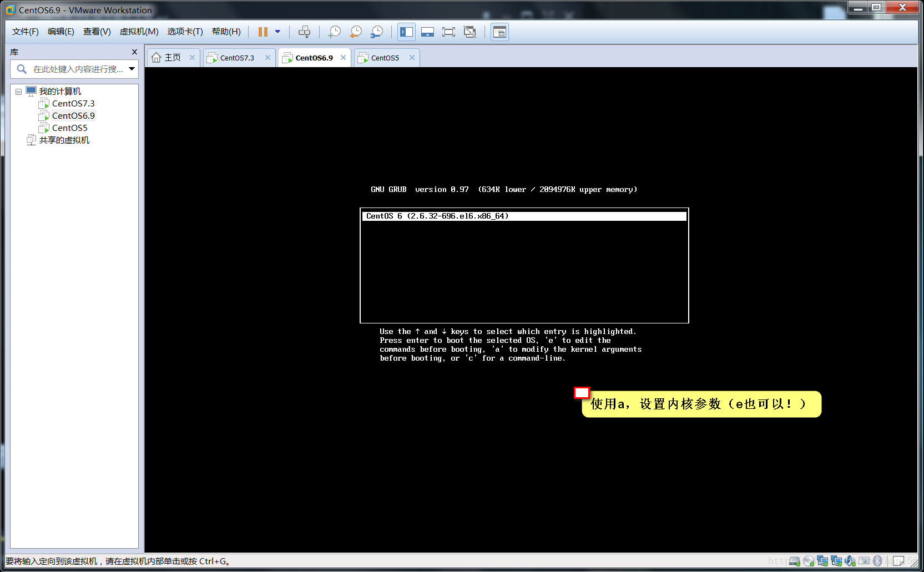The image size is (924, 572).
Task: Close the CentOS5 tab
Action: (412, 57)
